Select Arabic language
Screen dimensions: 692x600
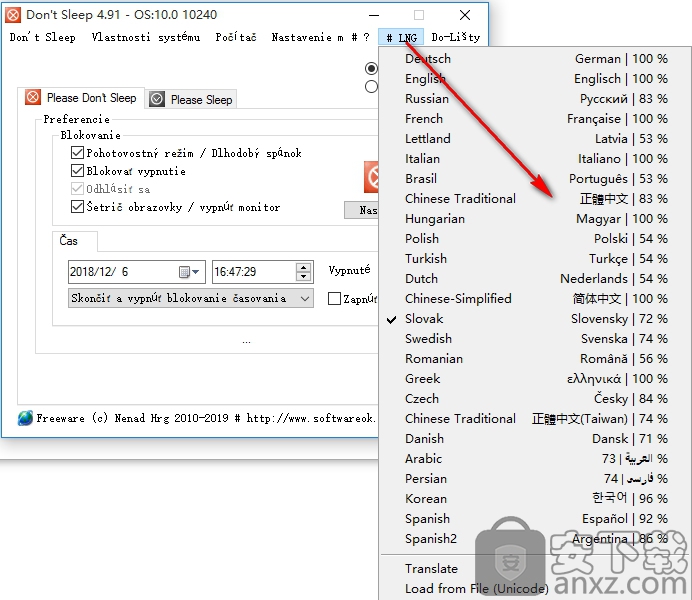point(535,458)
